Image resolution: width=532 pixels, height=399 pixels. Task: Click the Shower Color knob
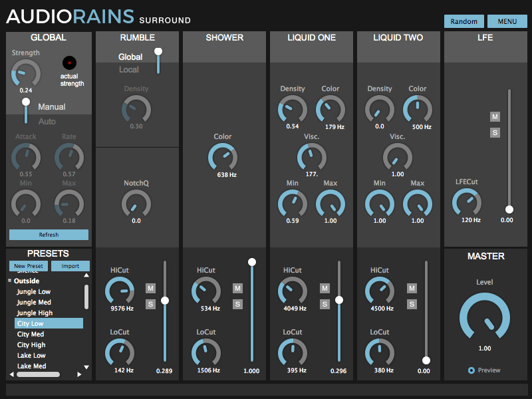pos(223,158)
